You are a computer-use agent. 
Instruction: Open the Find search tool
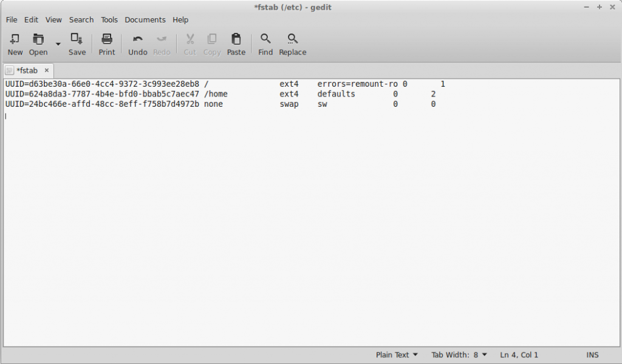265,44
